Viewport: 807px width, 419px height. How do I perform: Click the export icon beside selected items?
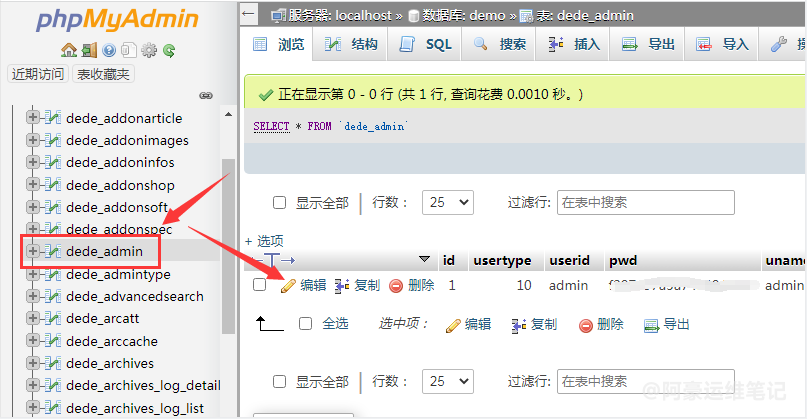652,324
